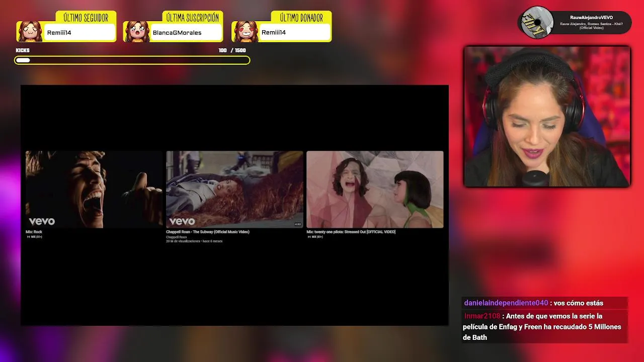Click the 'KICKS' goal label
The height and width of the screenshot is (362, 644).
click(23, 50)
